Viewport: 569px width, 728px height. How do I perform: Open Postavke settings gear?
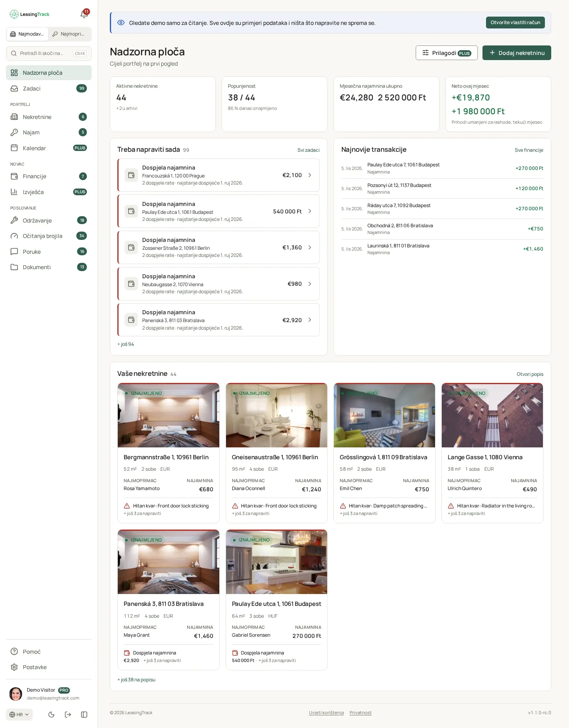(49, 667)
